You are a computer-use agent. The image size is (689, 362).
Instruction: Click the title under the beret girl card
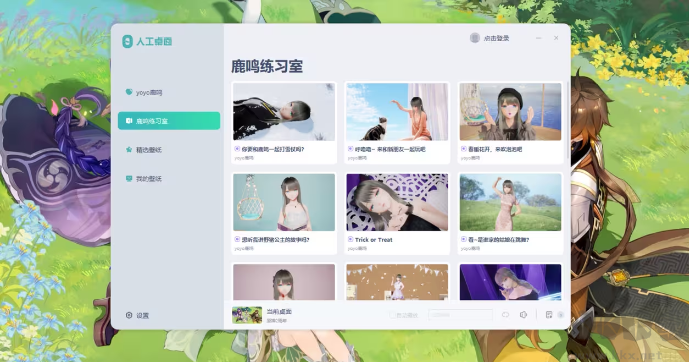(495, 149)
